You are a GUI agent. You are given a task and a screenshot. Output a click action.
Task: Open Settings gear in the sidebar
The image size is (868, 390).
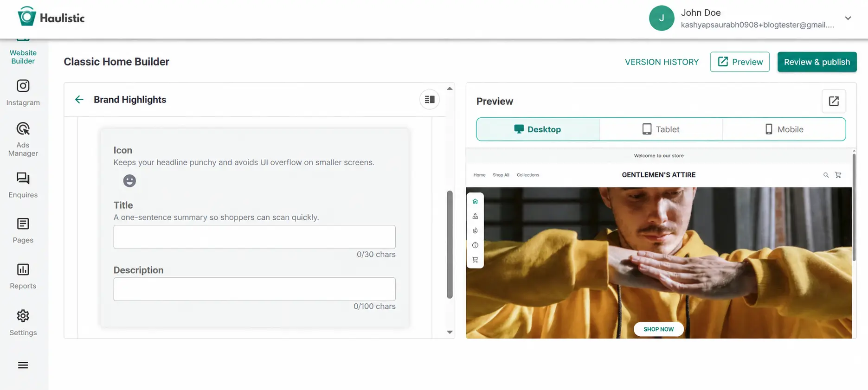(x=23, y=316)
